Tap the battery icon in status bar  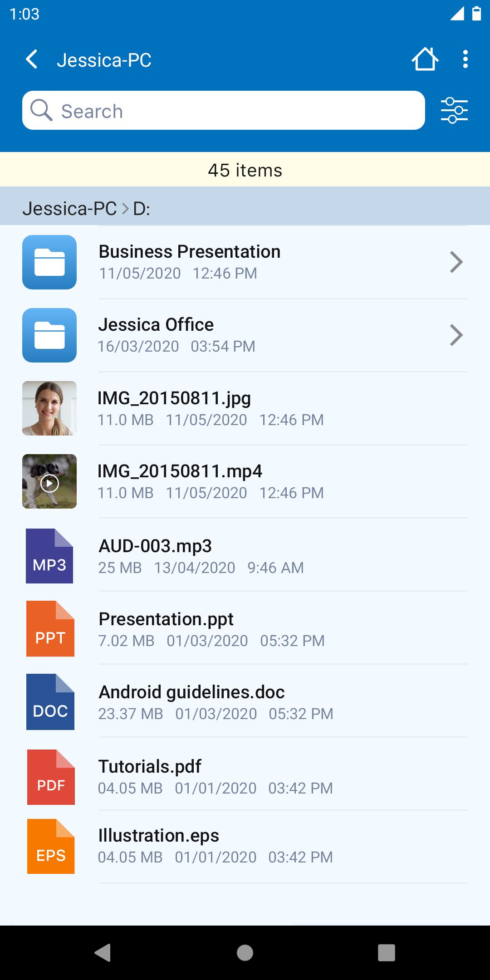click(x=476, y=14)
